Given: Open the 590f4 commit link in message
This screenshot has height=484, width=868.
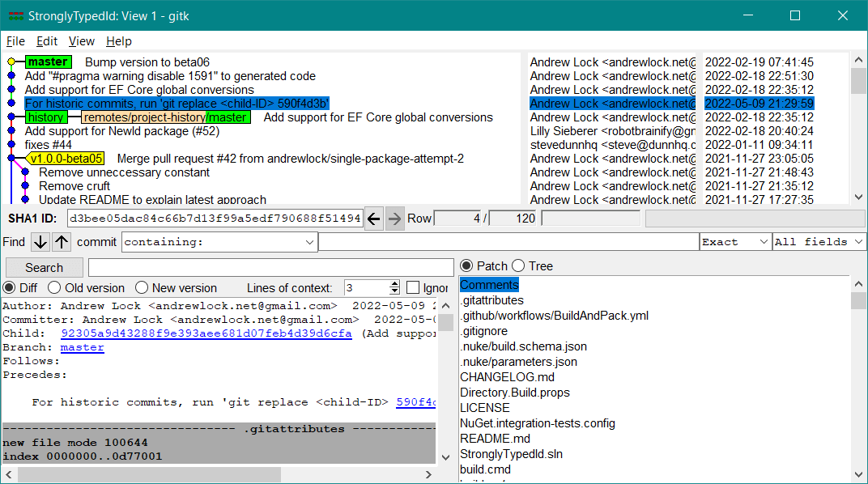Looking at the screenshot, I should pos(415,402).
